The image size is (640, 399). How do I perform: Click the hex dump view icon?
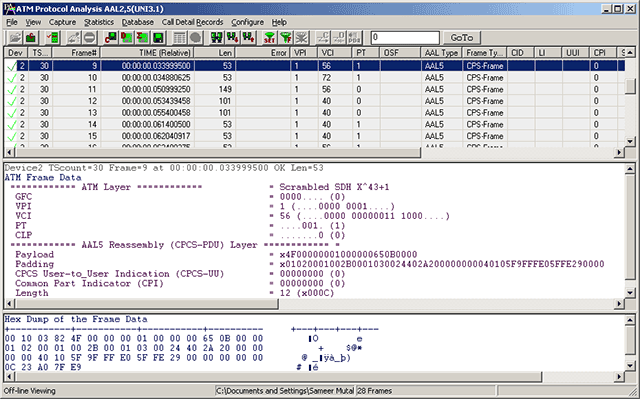[x=158, y=38]
